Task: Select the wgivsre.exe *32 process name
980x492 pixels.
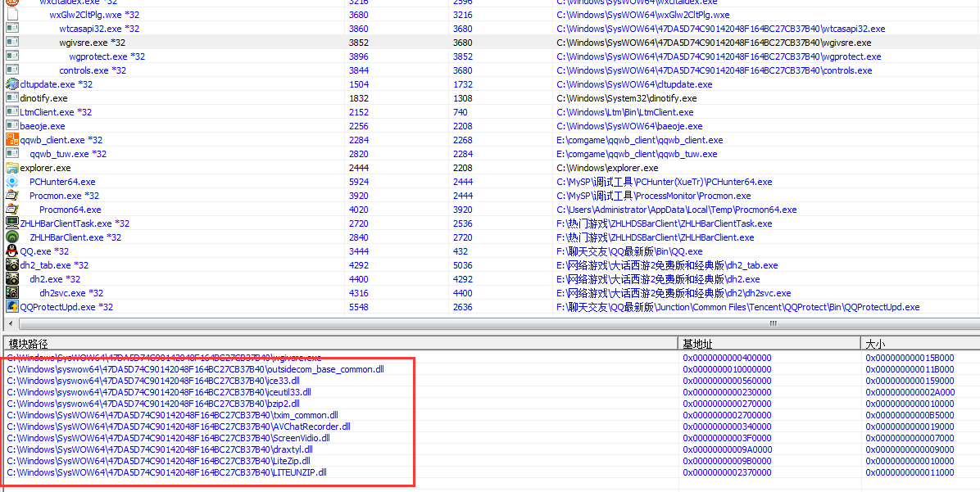Action: click(93, 43)
